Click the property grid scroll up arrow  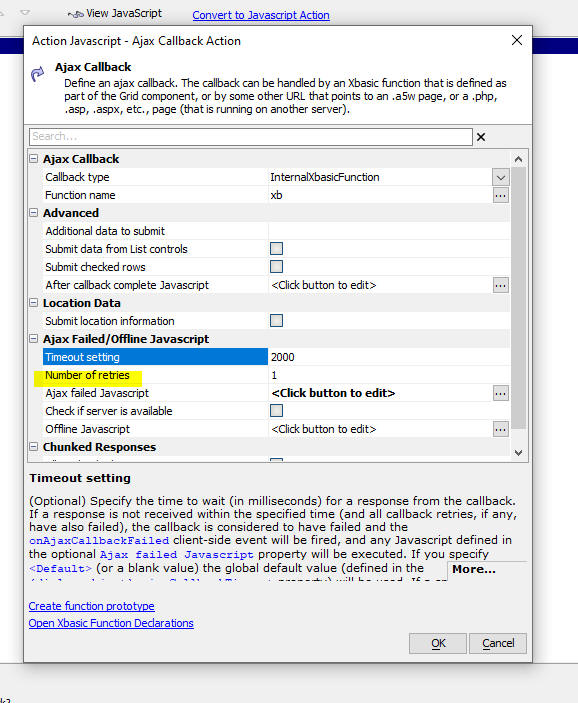[x=518, y=159]
